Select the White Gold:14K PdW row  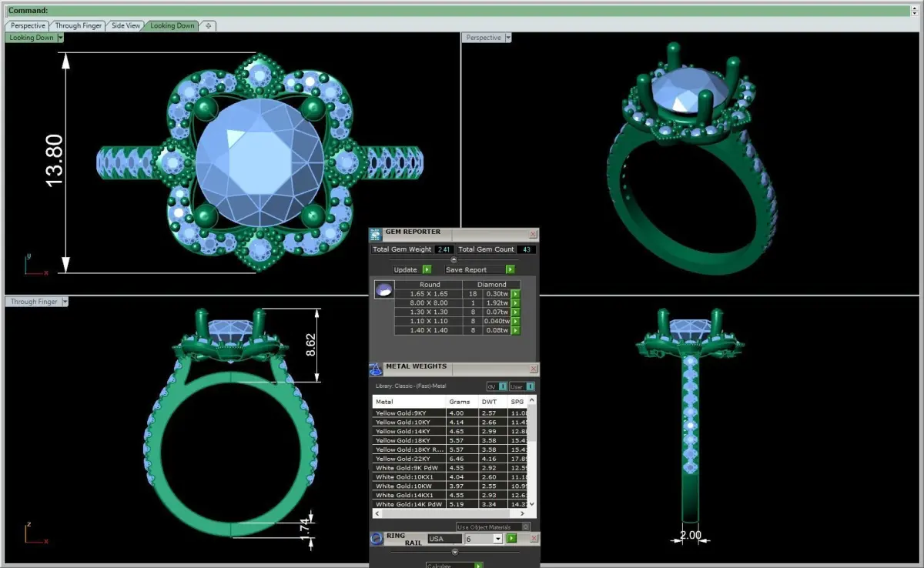pos(450,504)
